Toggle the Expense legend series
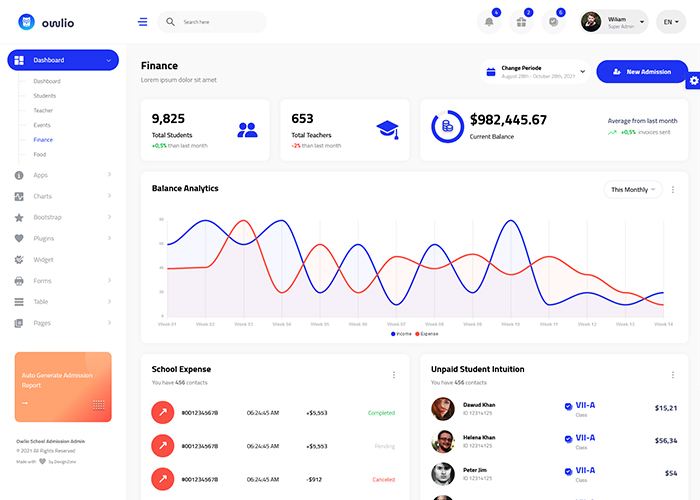 (427, 333)
